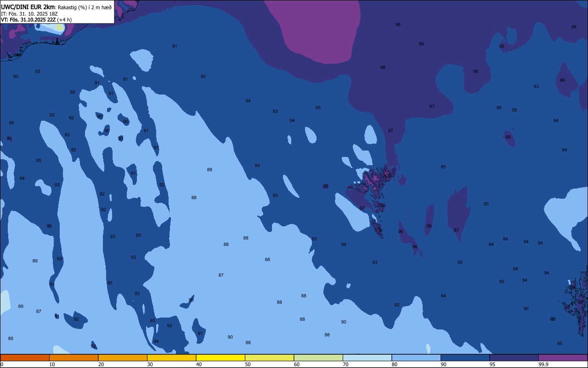588x368 pixels.
Task: Click the legend tick label '70'
Action: [345, 364]
